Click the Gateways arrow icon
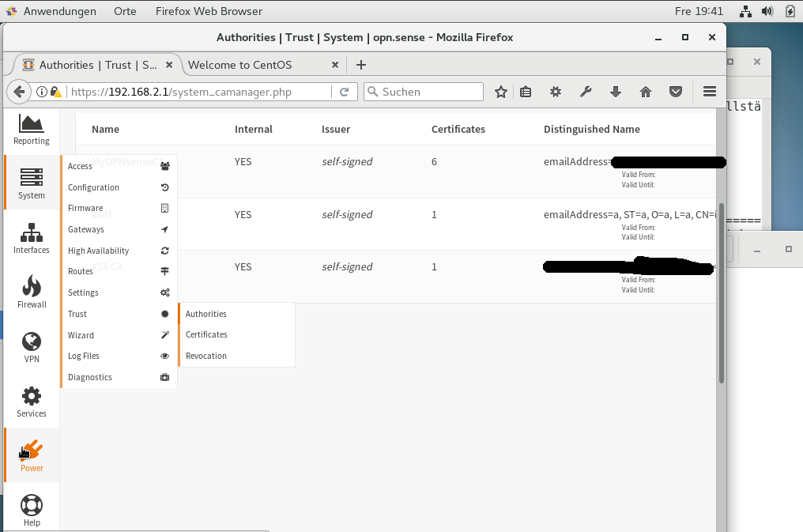Image resolution: width=803 pixels, height=532 pixels. 165,229
